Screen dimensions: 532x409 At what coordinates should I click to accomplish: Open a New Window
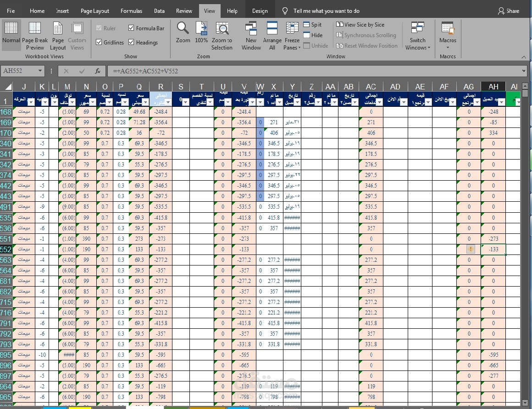[251, 35]
